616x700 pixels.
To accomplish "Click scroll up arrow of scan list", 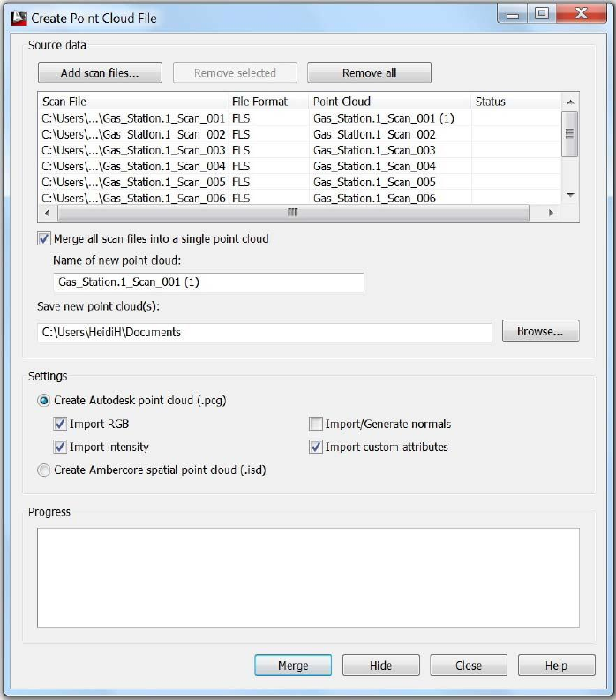I will point(570,102).
